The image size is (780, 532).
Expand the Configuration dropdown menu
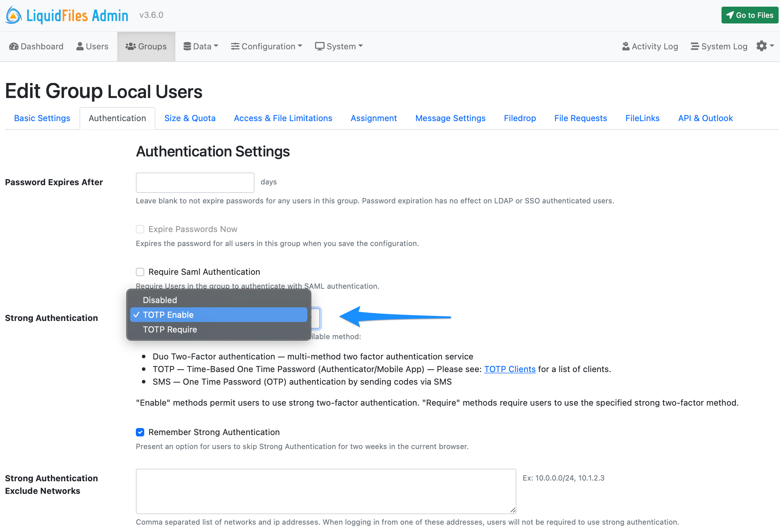[x=267, y=46]
